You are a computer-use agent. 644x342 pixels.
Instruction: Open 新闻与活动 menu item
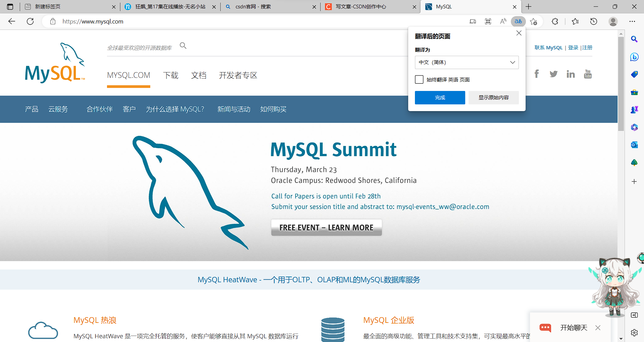click(x=234, y=109)
